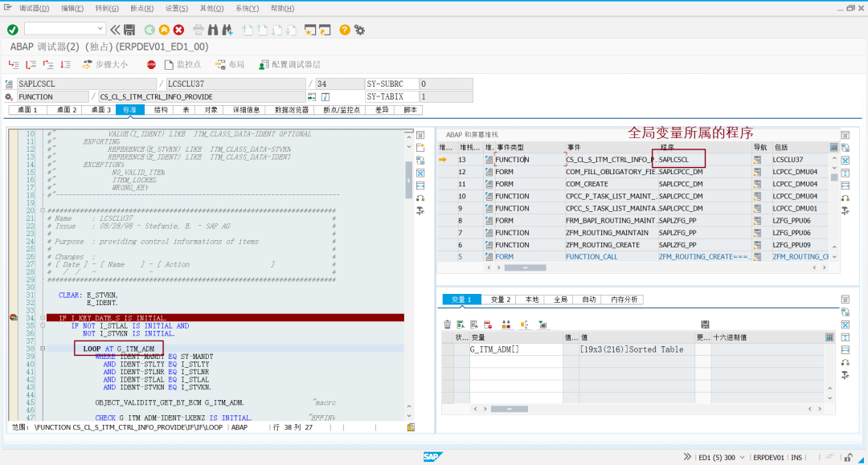Screen dimensions: 868x465
Task: Collapse the inner IF block at line 35
Action: [42, 326]
